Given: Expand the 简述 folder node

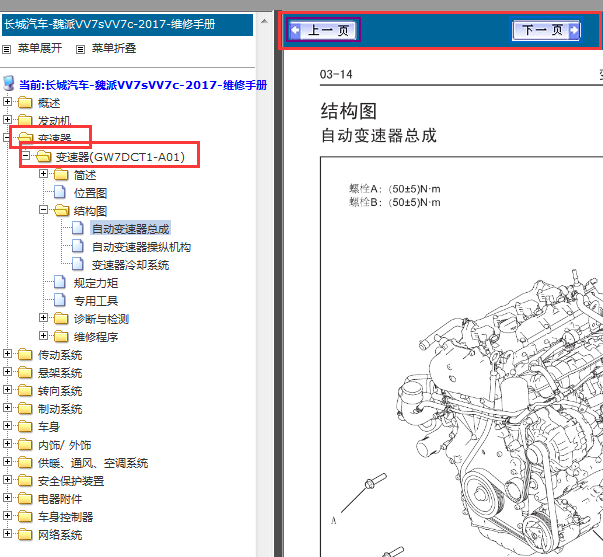Looking at the screenshot, I should pos(43,174).
